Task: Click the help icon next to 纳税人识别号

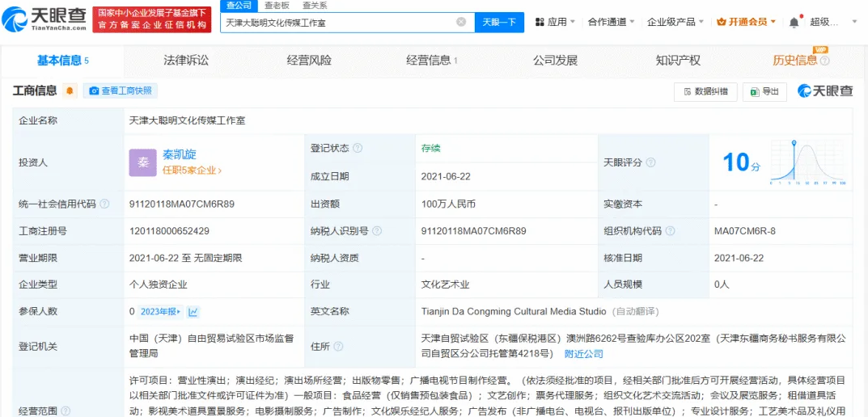Action: coord(377,231)
